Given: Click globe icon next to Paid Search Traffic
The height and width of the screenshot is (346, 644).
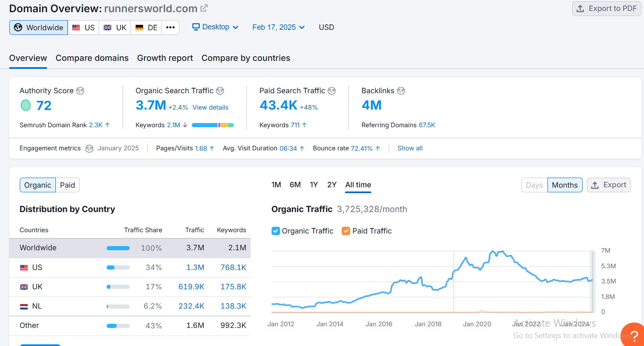Looking at the screenshot, I should tap(332, 91).
